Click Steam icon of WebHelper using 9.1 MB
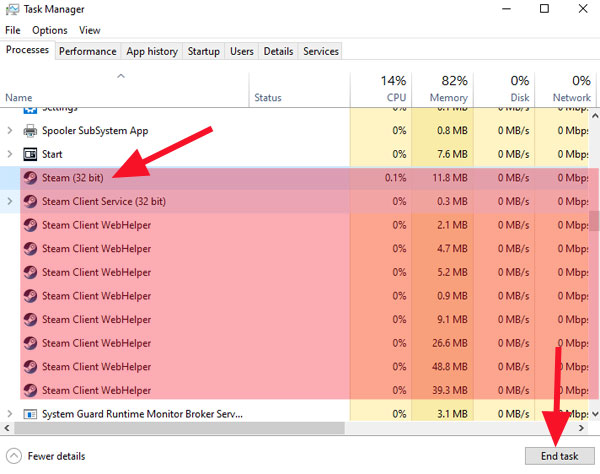Screen dimensions: 600x474 pyautogui.click(x=30, y=319)
